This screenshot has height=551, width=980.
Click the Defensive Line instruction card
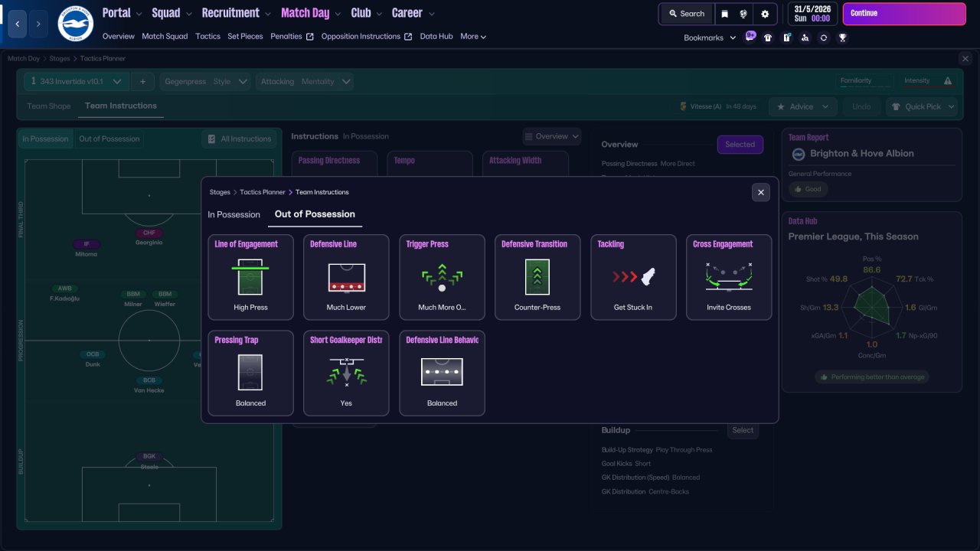(346, 277)
